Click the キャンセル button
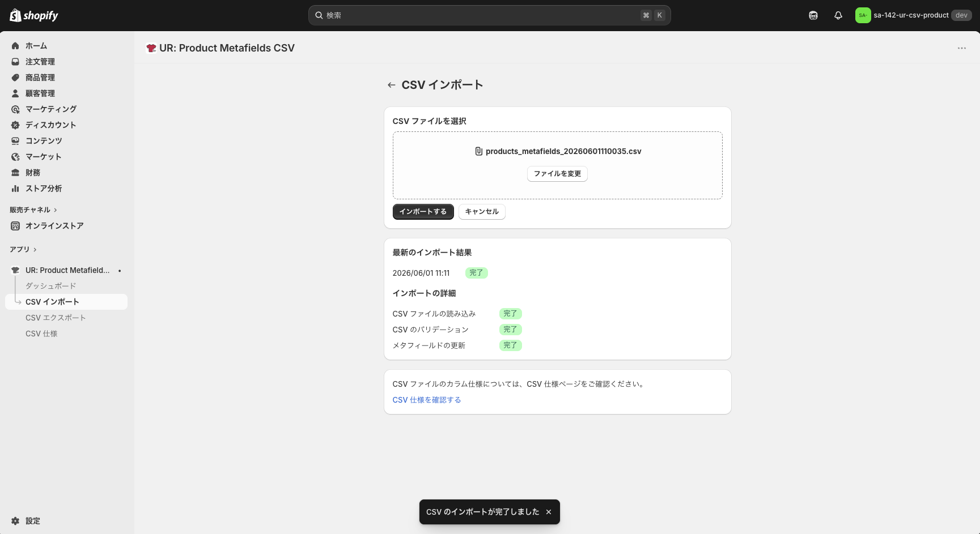980x534 pixels. (482, 212)
